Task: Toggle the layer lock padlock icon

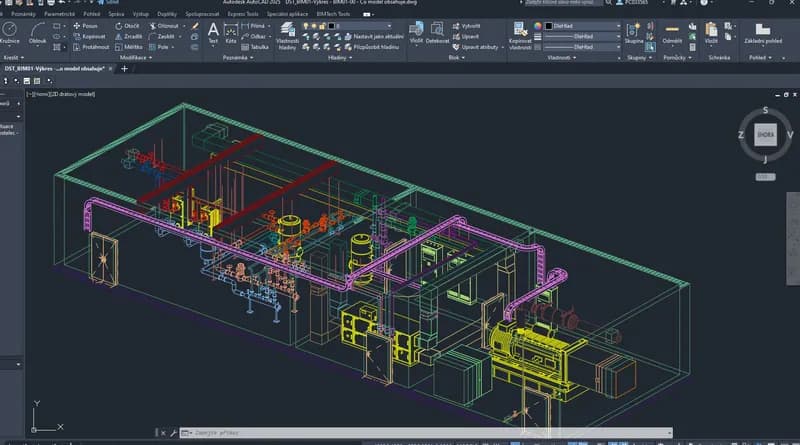Action: point(322,26)
